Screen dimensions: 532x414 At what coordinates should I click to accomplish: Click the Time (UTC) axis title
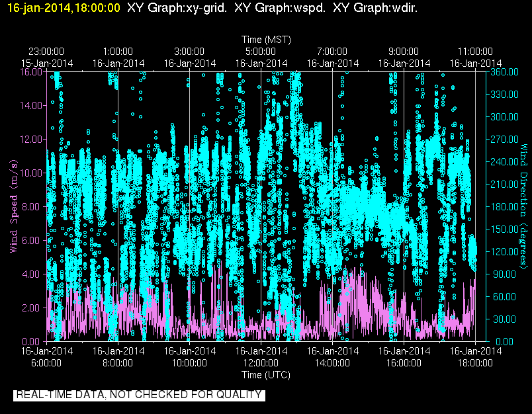pyautogui.click(x=266, y=375)
